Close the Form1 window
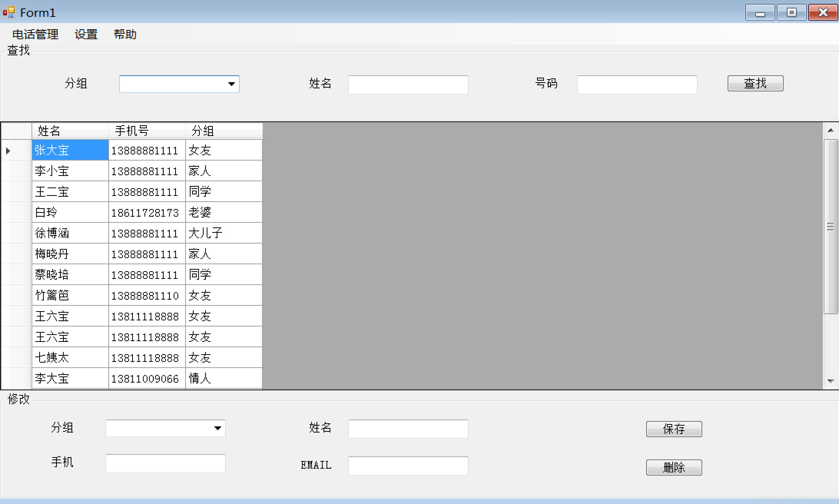 point(823,13)
